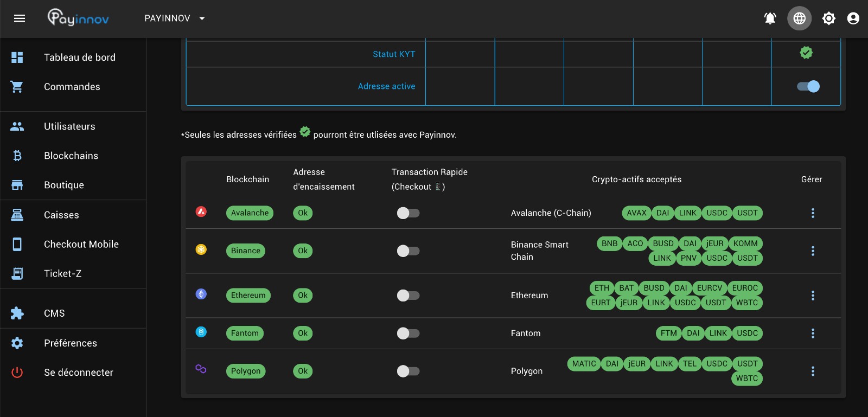
Task: Click the Ticket-Z receipt icon
Action: [x=17, y=273]
